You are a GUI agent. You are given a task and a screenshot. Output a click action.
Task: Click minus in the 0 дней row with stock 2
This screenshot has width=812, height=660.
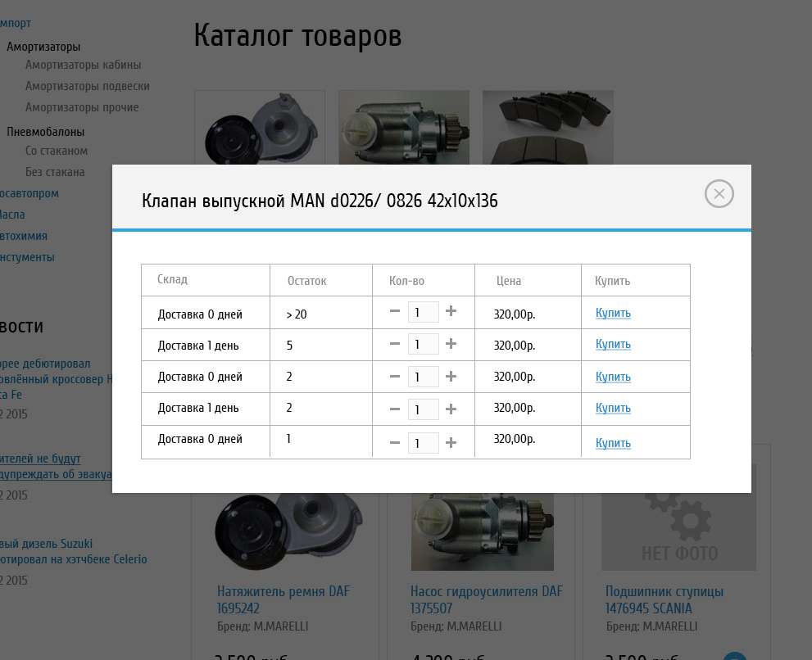tap(395, 377)
